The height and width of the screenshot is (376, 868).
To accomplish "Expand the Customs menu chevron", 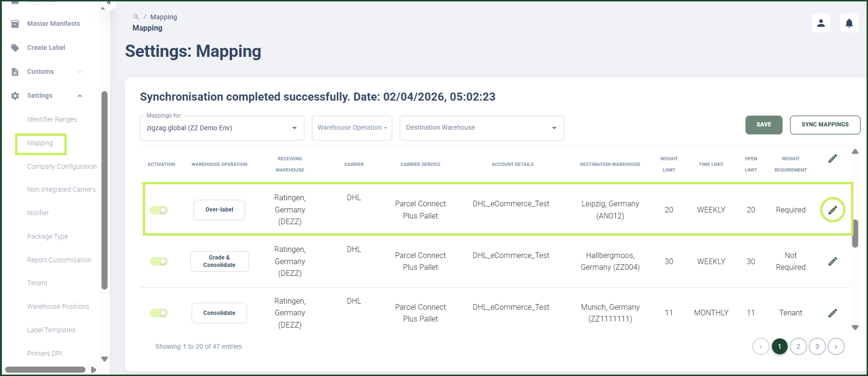I will 80,72.
